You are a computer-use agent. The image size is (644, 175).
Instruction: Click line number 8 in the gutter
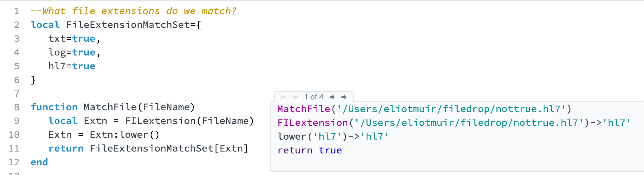click(x=17, y=107)
